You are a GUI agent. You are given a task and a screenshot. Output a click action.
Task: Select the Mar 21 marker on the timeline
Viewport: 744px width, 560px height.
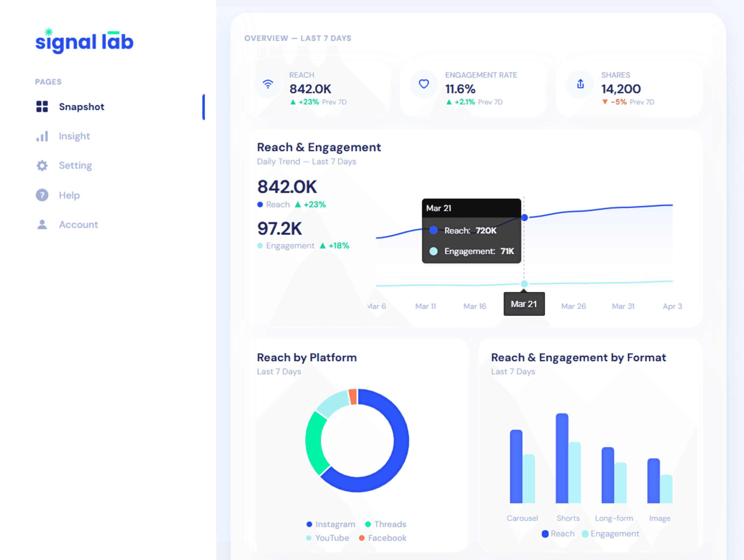coord(524,304)
